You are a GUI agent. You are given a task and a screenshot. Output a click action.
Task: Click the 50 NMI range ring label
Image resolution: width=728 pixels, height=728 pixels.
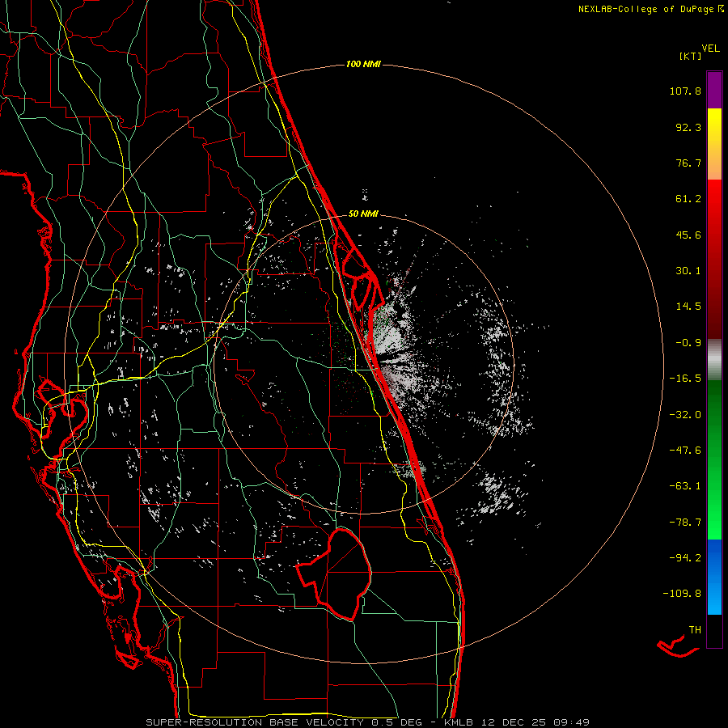[x=363, y=214]
